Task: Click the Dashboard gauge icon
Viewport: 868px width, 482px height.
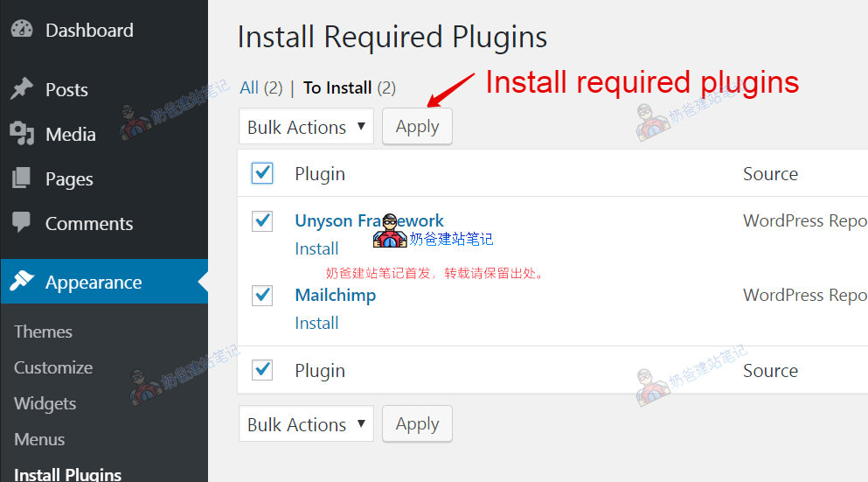Action: [x=22, y=29]
